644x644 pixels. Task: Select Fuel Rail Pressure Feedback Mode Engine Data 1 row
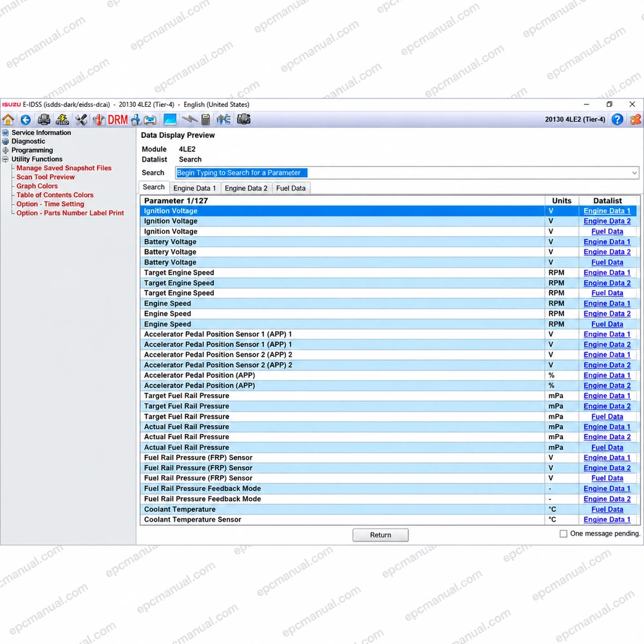point(388,489)
